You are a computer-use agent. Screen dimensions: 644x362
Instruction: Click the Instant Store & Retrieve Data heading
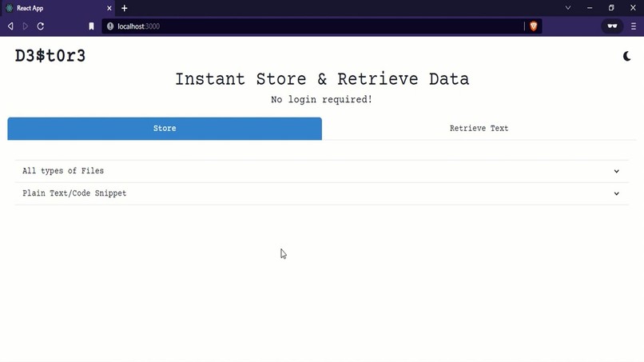pyautogui.click(x=322, y=79)
